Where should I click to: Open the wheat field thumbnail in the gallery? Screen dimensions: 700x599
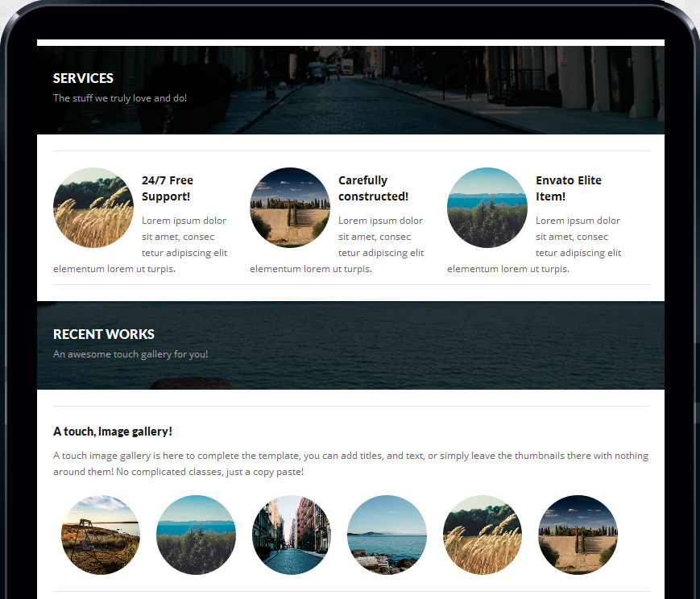(483, 535)
